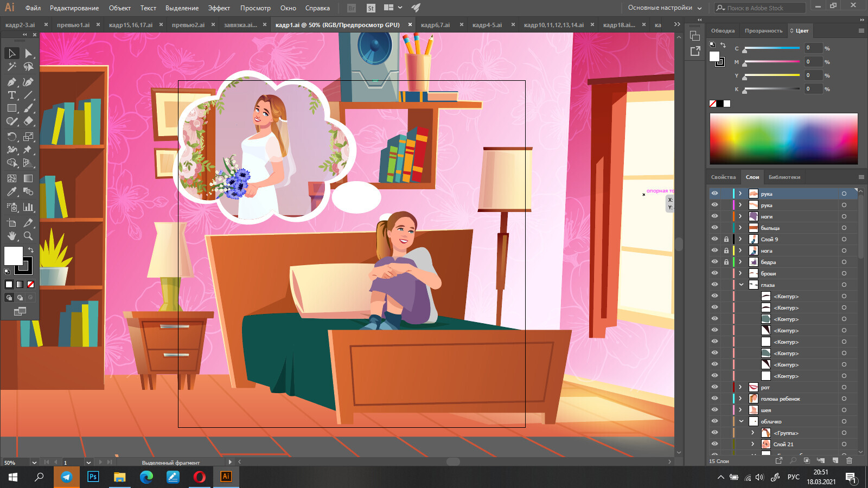Open the Основные настройки workspace dropdown
The width and height of the screenshot is (868, 488).
(x=663, y=8)
